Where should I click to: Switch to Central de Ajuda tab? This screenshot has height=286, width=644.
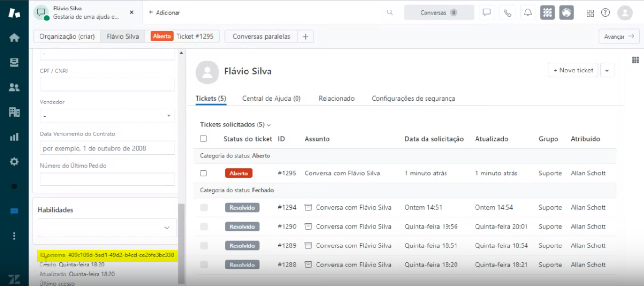pyautogui.click(x=271, y=98)
